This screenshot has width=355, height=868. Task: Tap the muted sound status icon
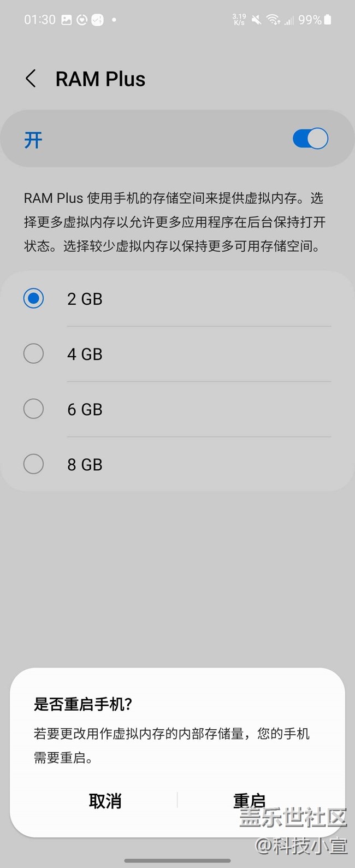click(x=256, y=20)
